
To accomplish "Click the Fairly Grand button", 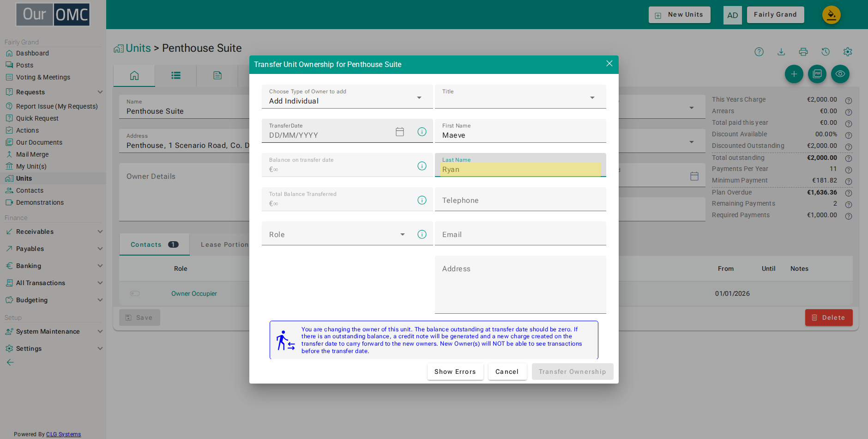I will 776,15.
